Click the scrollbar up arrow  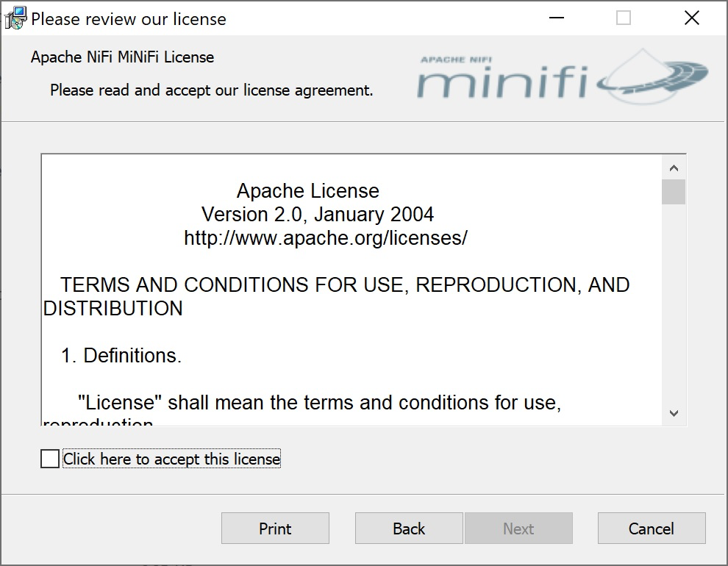[x=674, y=167]
